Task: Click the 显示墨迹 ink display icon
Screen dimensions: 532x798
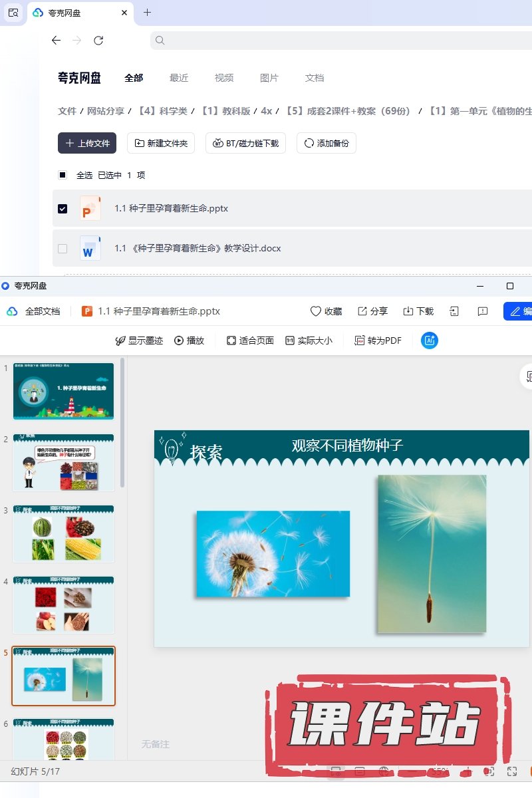Action: (139, 340)
